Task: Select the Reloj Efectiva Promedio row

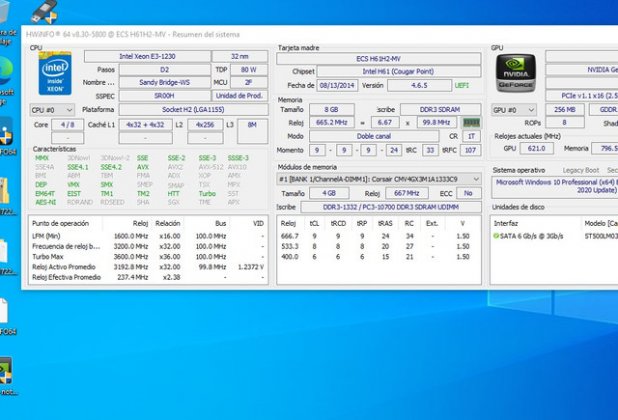Action: click(x=148, y=277)
